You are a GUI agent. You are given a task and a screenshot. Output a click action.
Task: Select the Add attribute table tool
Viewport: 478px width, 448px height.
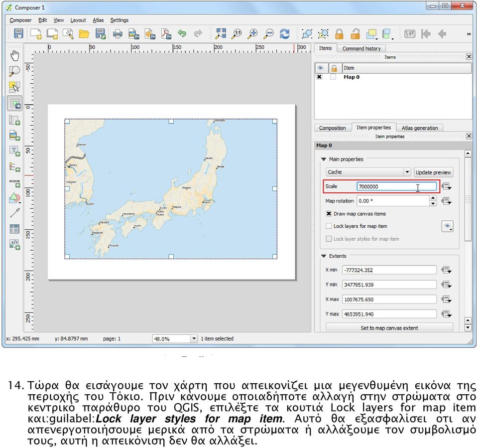coord(14,229)
